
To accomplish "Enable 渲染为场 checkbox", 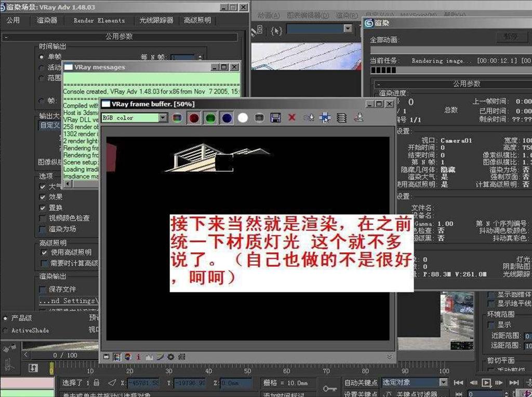I will coord(43,229).
